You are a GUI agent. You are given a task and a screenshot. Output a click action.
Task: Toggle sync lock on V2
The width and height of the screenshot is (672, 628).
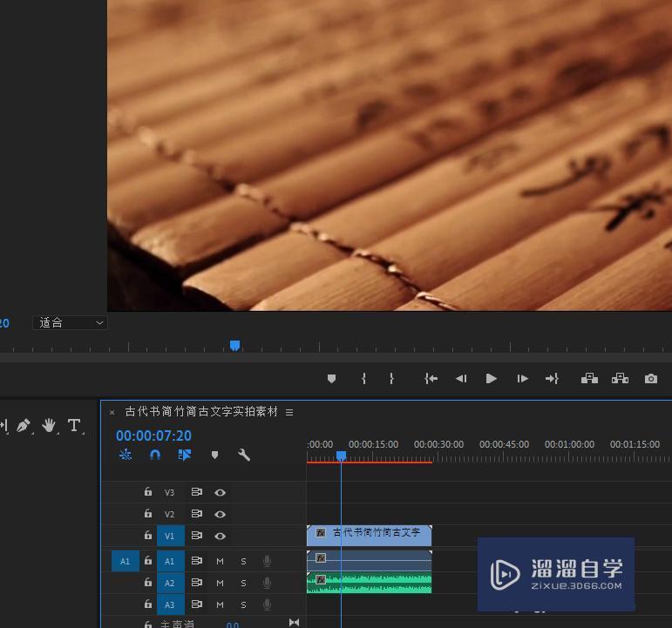point(197,514)
